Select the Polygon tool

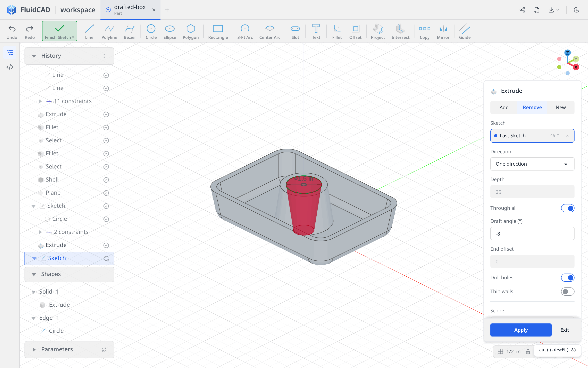pyautogui.click(x=190, y=32)
